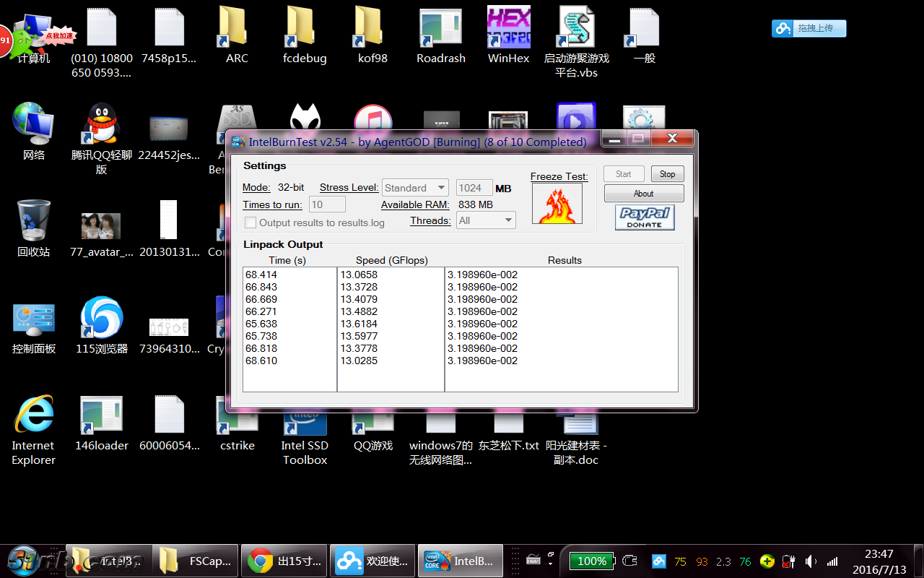Click the Stop button in IntelBurnTest
Viewport: 924px width, 578px height.
(x=667, y=174)
